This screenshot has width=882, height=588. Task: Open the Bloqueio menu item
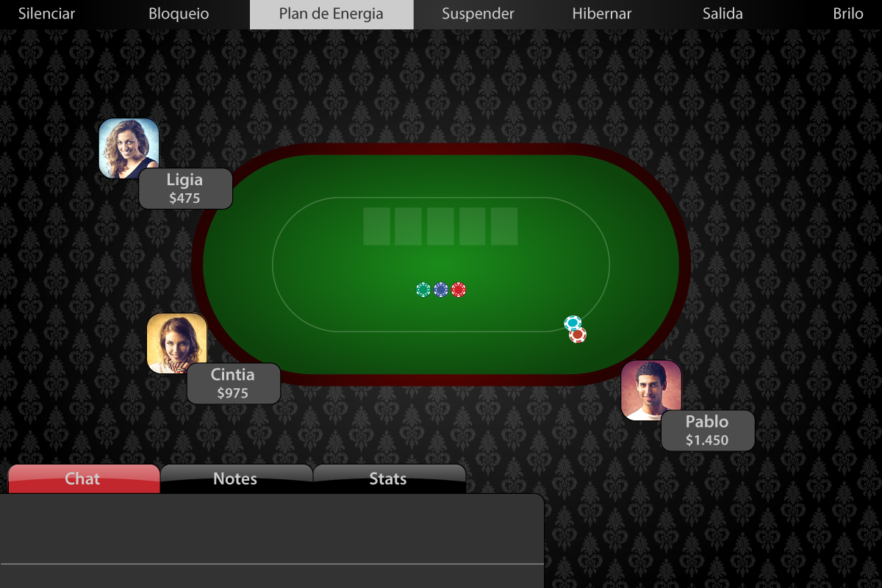[179, 14]
